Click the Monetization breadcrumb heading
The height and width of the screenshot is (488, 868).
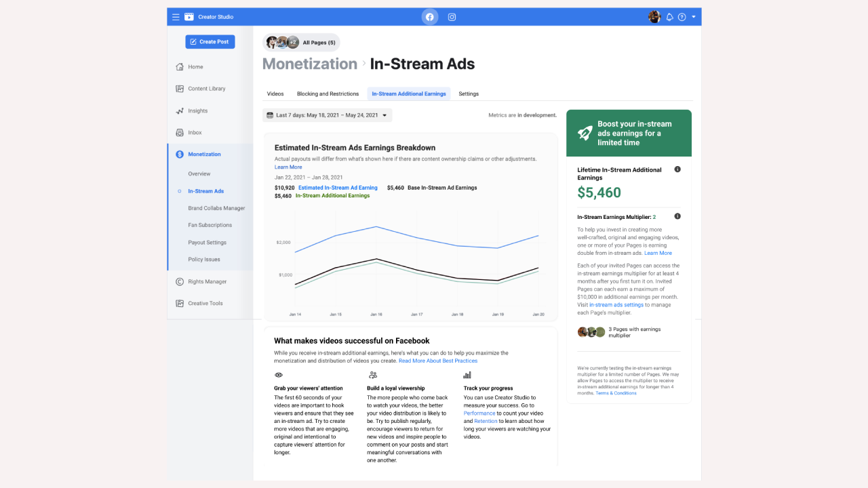click(x=310, y=64)
